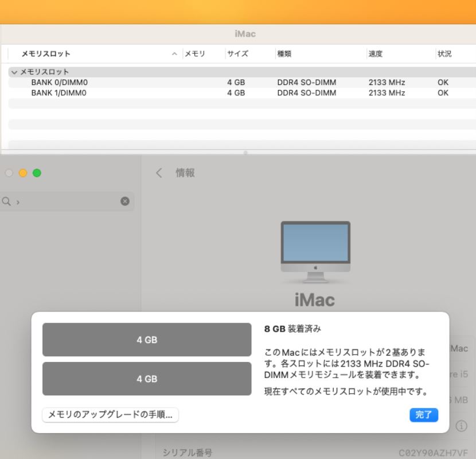Click the 8 GB 装着済み heading
Image resolution: width=476 pixels, height=459 pixels.
pyautogui.click(x=292, y=329)
